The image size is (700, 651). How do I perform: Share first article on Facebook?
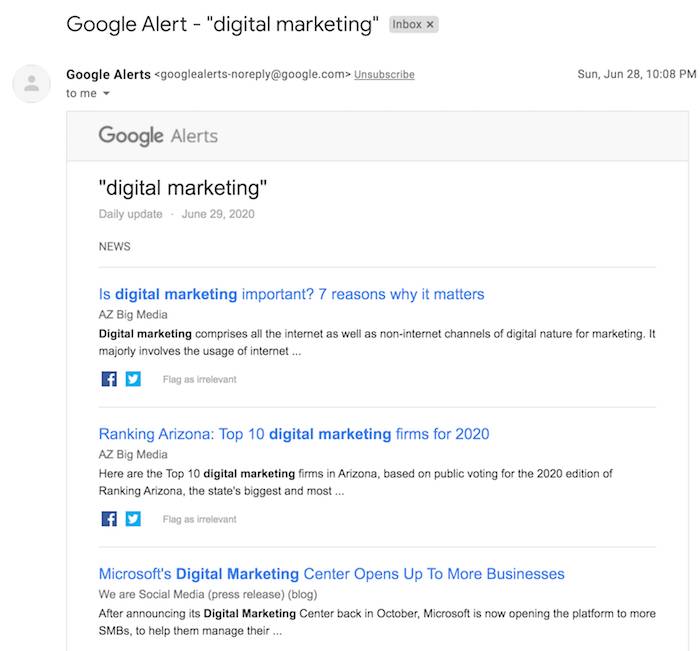[109, 379]
